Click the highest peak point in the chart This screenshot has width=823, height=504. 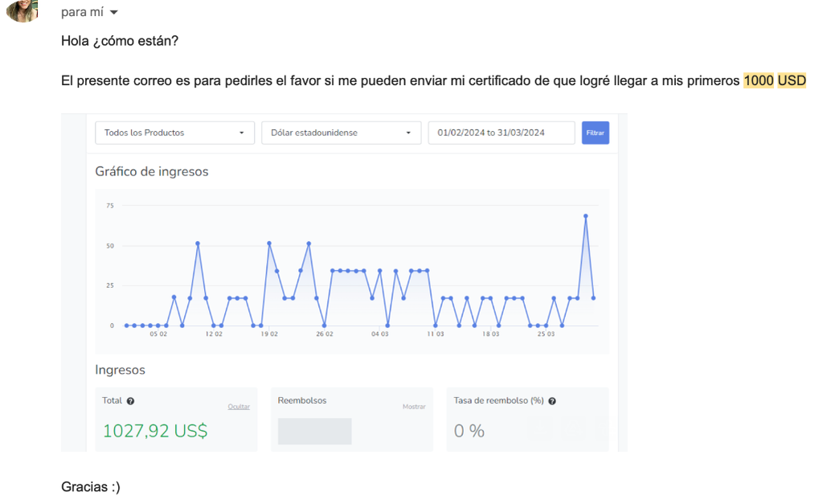(x=586, y=216)
